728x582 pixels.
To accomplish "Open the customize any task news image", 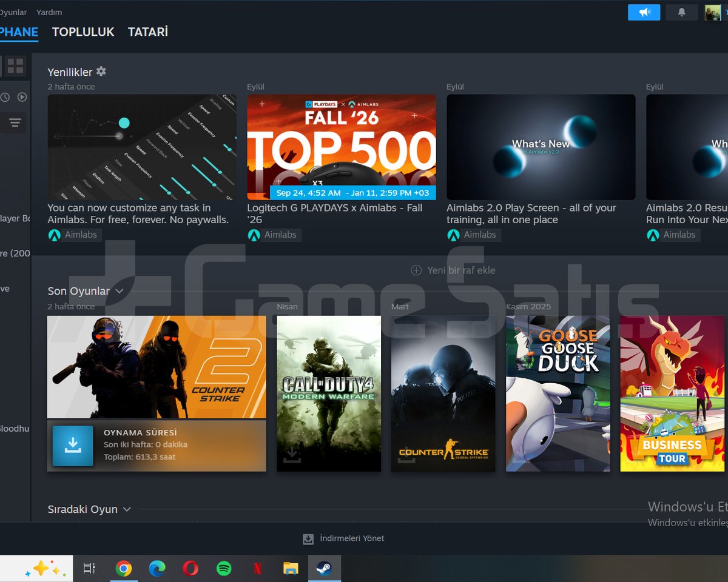I will 142,147.
